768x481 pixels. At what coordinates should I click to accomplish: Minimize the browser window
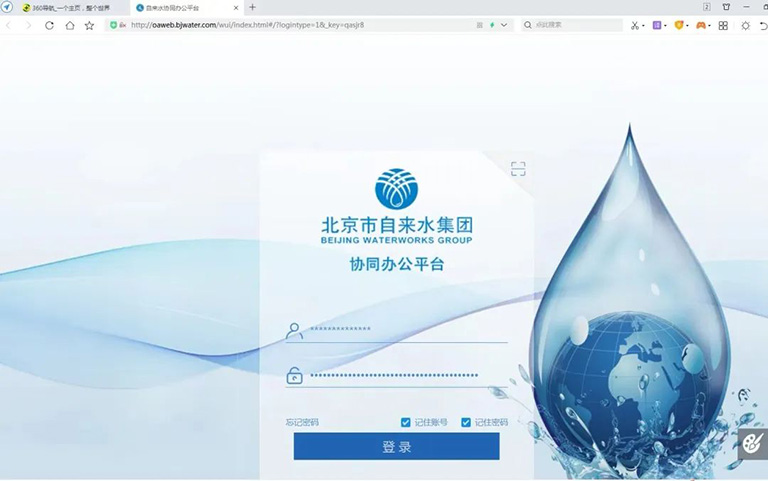746,7
